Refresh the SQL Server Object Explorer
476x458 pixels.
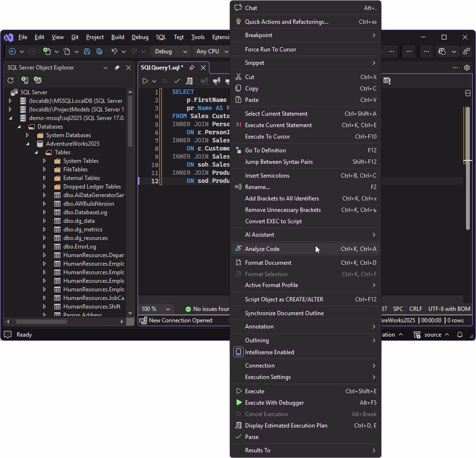tap(10, 80)
